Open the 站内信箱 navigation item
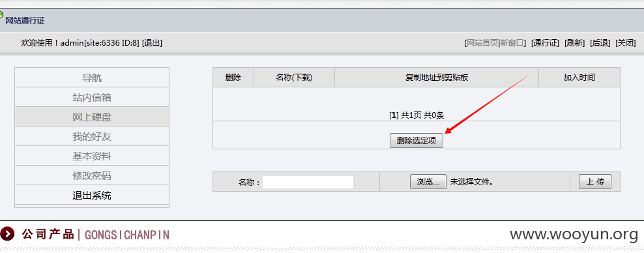Image resolution: width=644 pixels, height=253 pixels. (92, 97)
